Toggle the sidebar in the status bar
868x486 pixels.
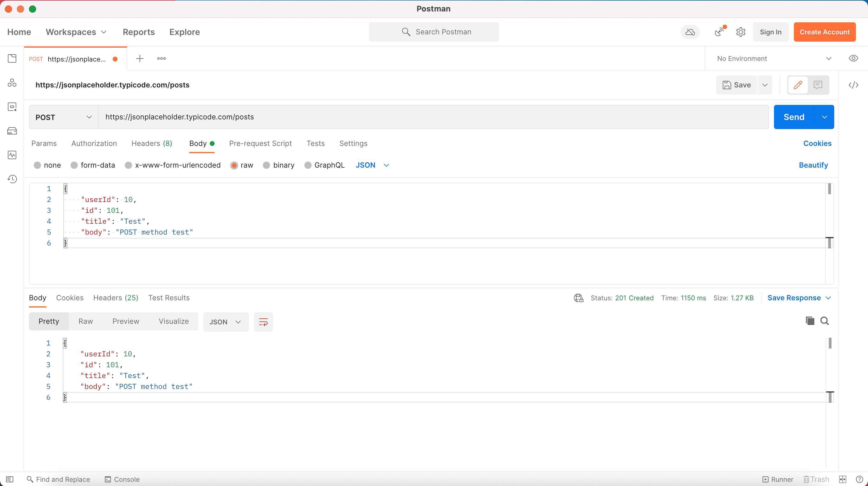(10, 479)
